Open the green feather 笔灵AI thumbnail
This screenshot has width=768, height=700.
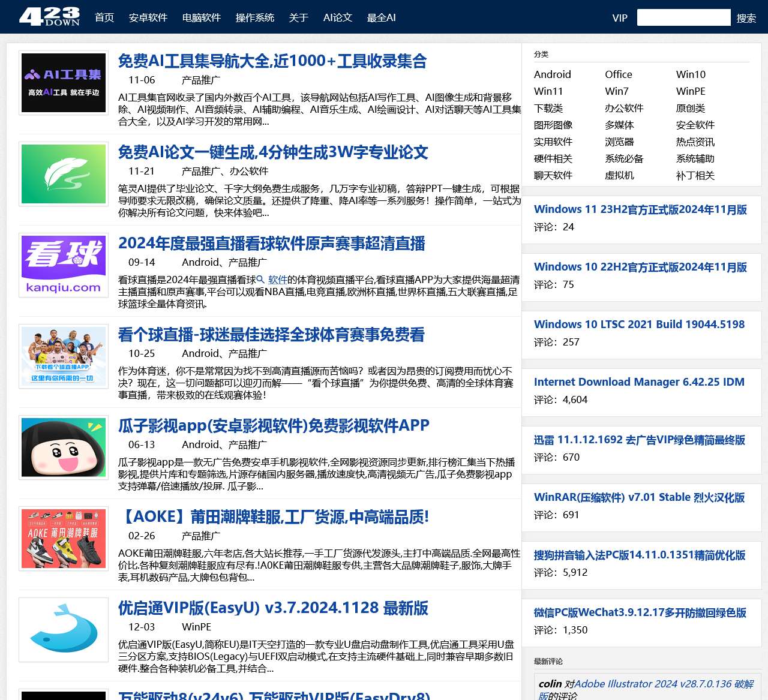(x=64, y=174)
